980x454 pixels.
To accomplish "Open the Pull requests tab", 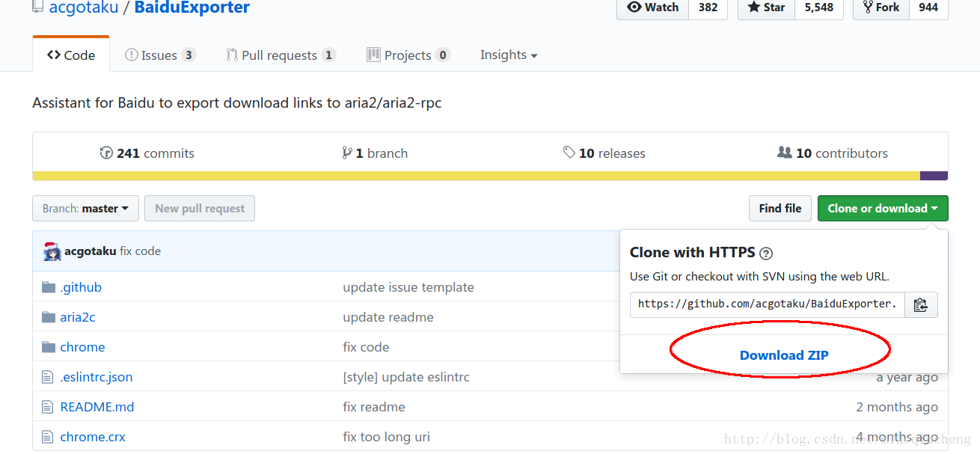I will 280,55.
